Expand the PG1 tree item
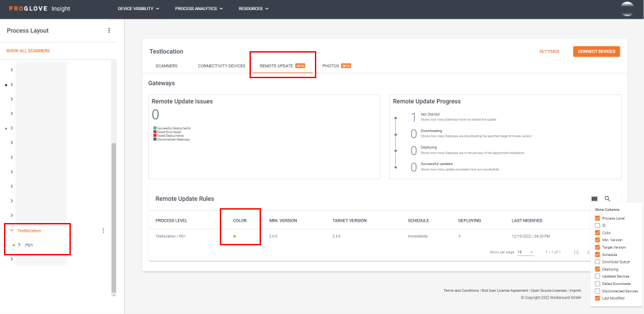 [20, 245]
